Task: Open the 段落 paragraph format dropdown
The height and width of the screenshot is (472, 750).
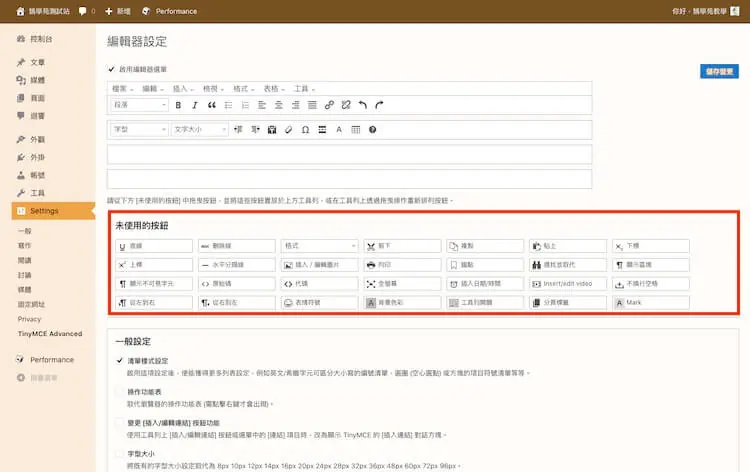Action: point(139,105)
